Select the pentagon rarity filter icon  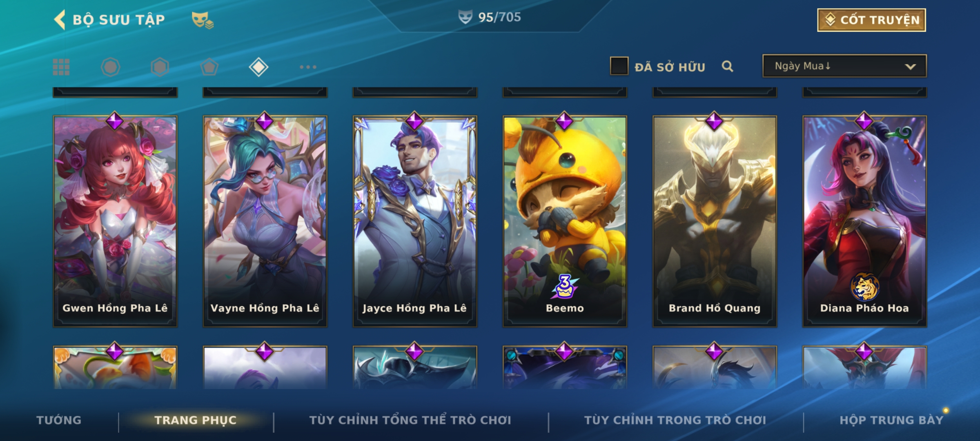[209, 67]
